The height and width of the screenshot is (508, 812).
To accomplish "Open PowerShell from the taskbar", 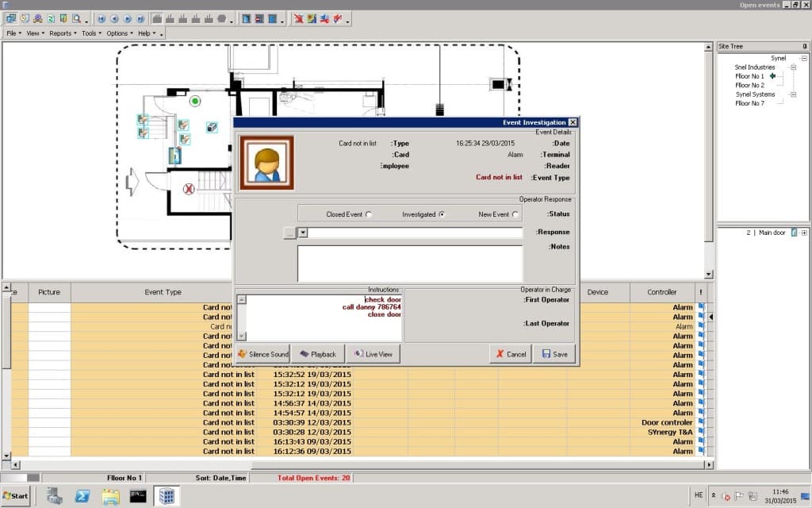I will pos(82,496).
